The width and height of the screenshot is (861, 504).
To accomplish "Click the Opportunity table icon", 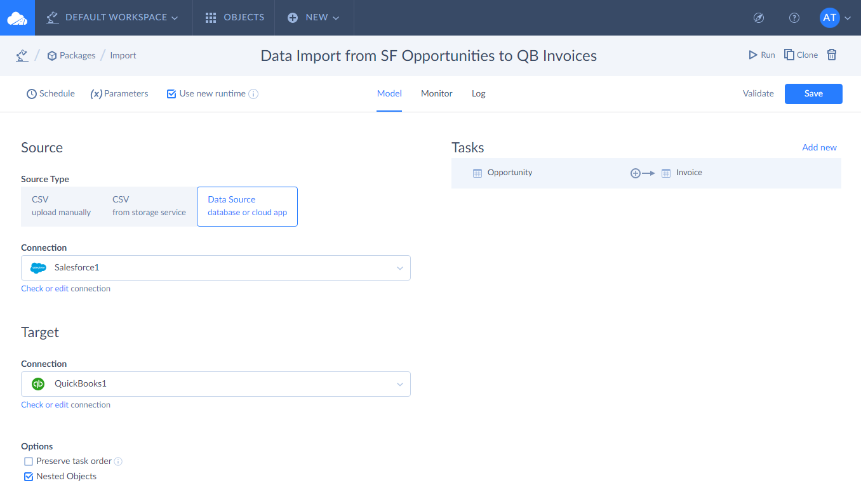I will coord(477,173).
